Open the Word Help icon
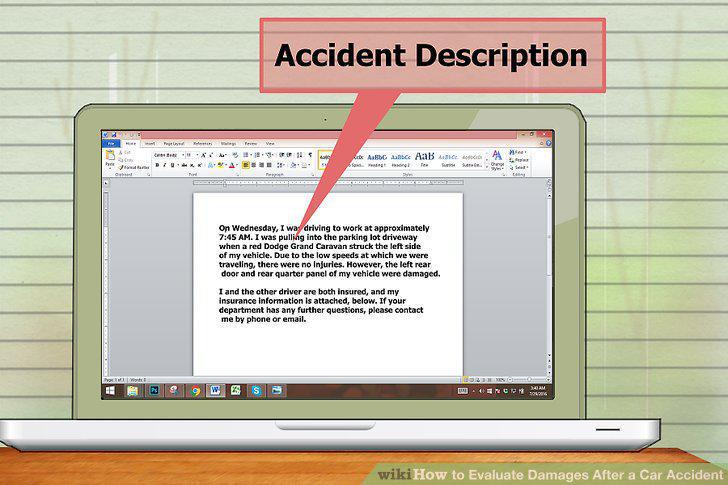This screenshot has width=728, height=485. (x=548, y=143)
